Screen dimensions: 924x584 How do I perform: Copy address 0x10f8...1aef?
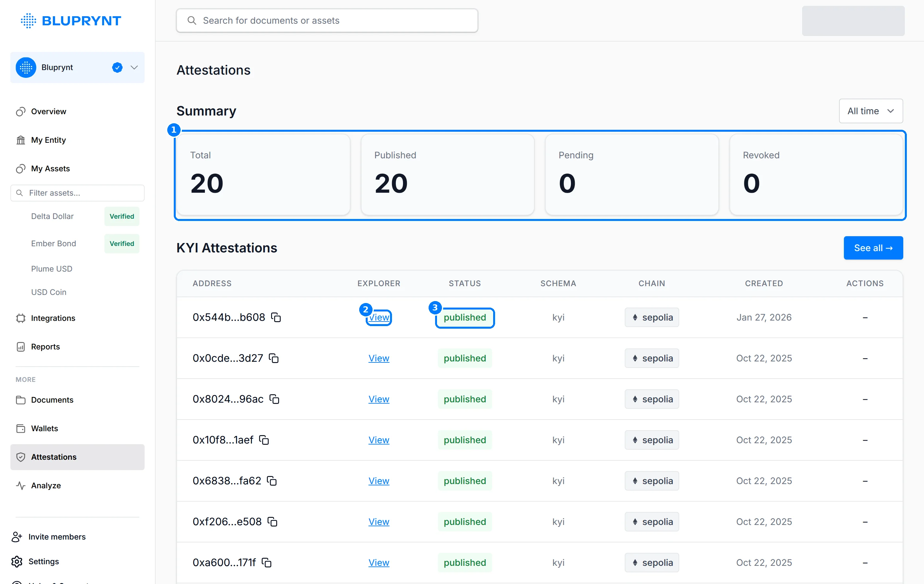[264, 440]
